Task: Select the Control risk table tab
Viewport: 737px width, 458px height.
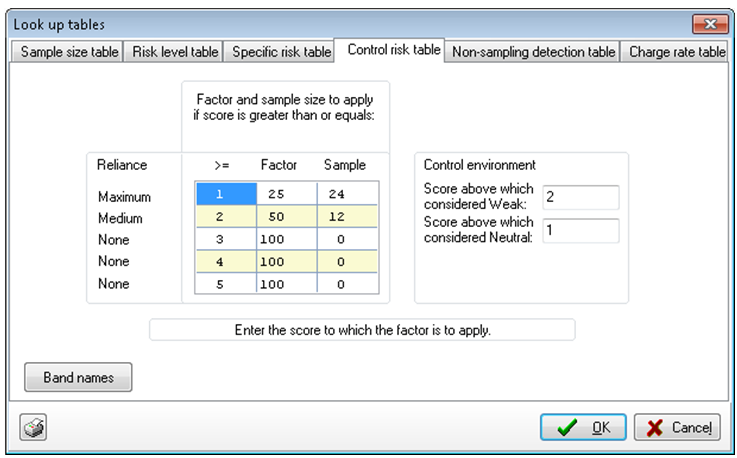Action: [389, 49]
